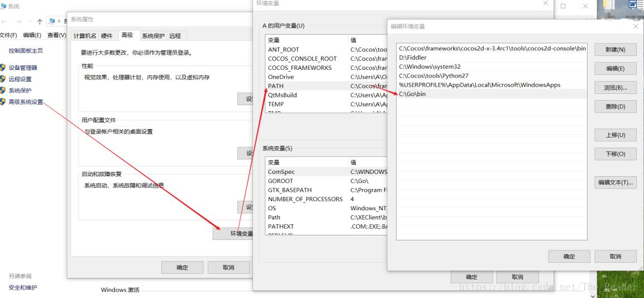Select PATH user variable row
The height and width of the screenshot is (298, 644).
[x=327, y=86]
